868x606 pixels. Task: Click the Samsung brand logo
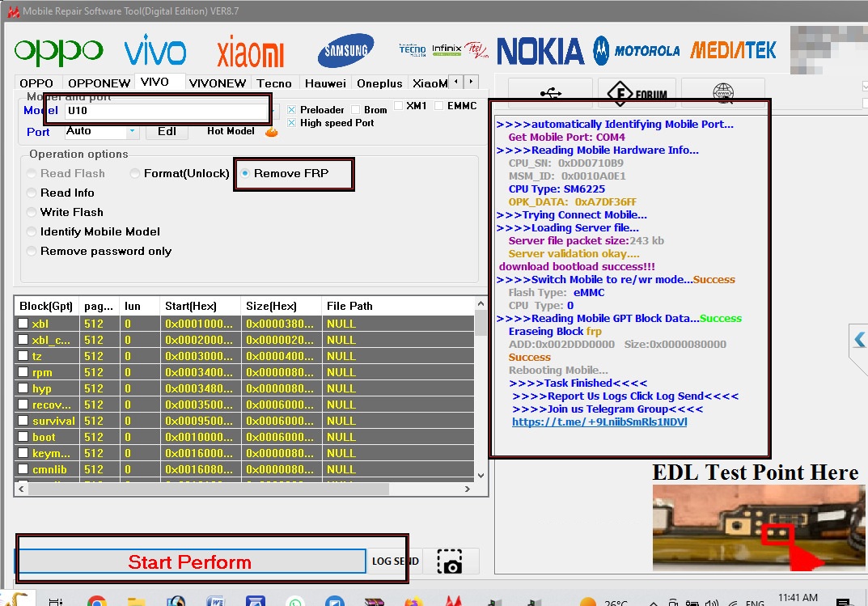click(346, 50)
